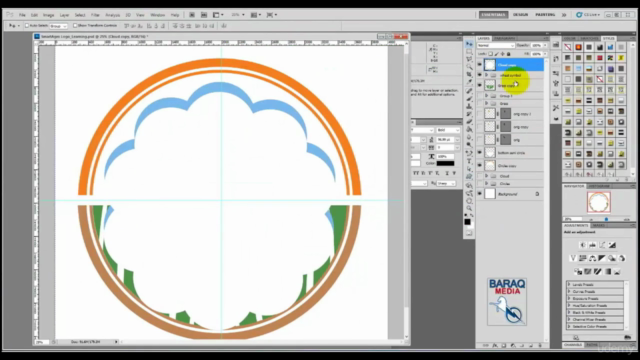Select the Pen tool
Viewport: 640px width, 360px height.
coord(469,153)
